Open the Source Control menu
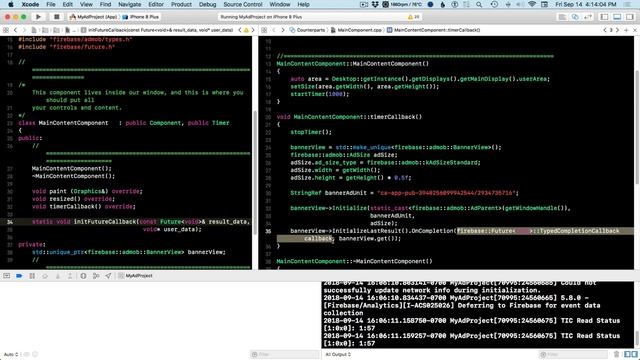 242,4
